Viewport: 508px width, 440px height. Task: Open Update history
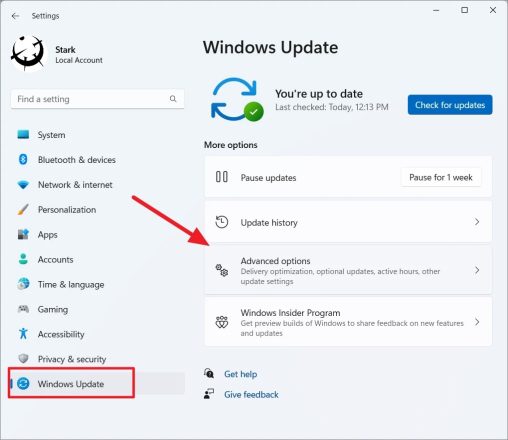[348, 222]
